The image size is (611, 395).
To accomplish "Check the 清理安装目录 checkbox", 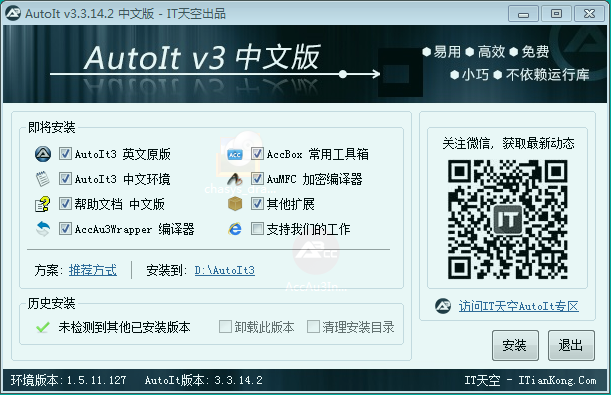I will click(313, 327).
